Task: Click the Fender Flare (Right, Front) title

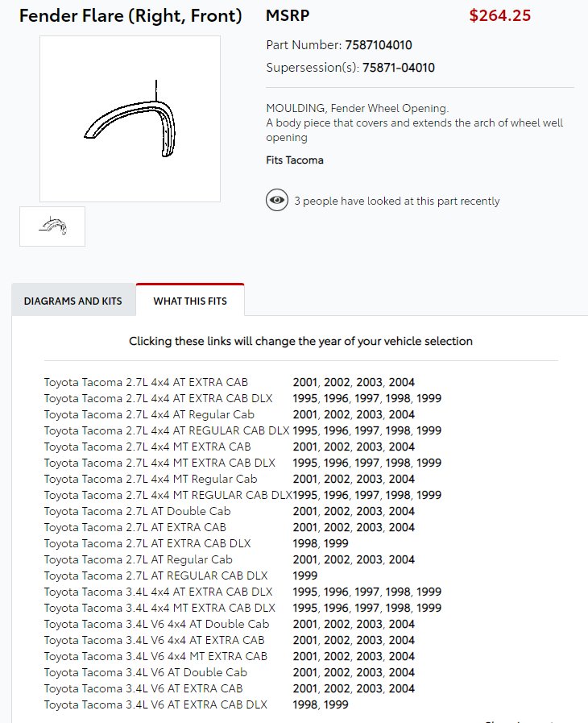Action: tap(130, 16)
